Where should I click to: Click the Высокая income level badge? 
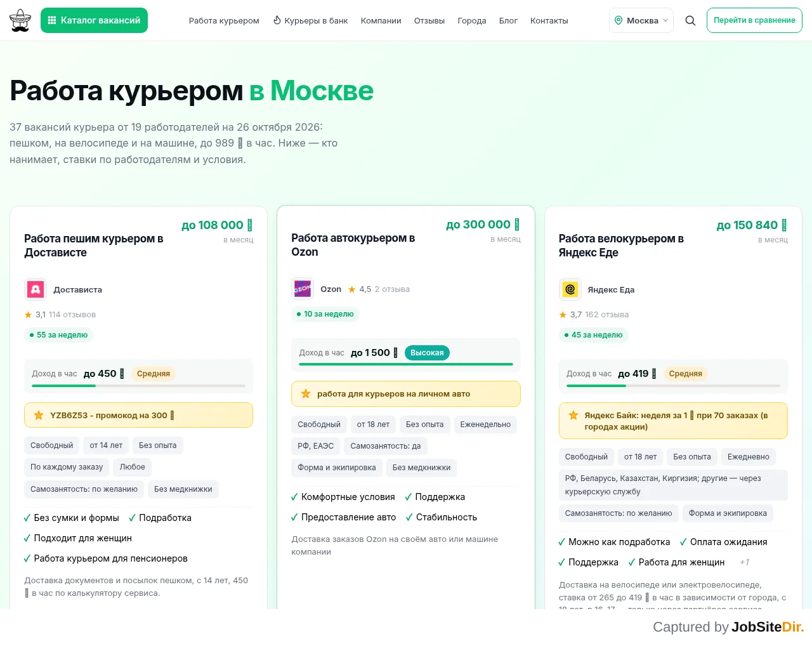427,353
